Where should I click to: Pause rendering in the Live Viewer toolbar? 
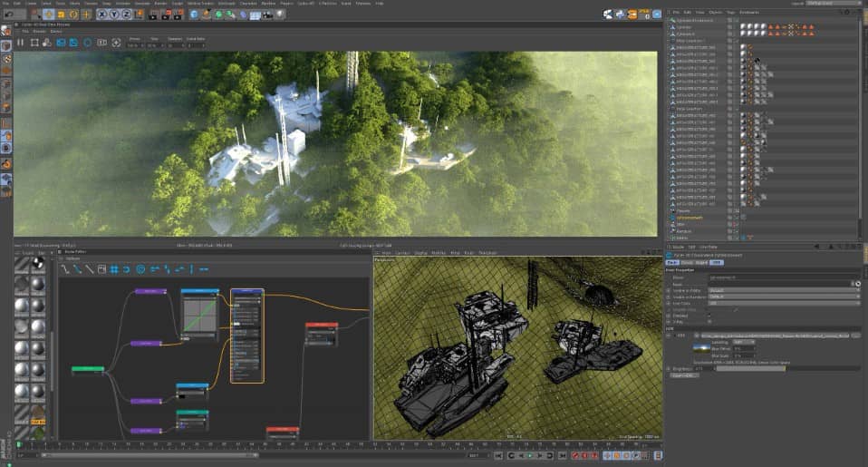pyautogui.click(x=21, y=42)
